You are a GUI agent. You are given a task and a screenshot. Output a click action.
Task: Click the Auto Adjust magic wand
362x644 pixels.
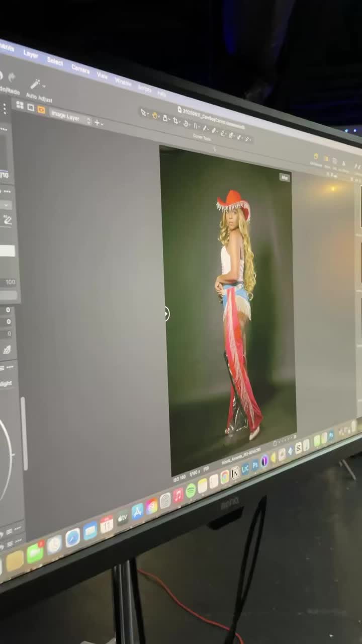(35, 84)
